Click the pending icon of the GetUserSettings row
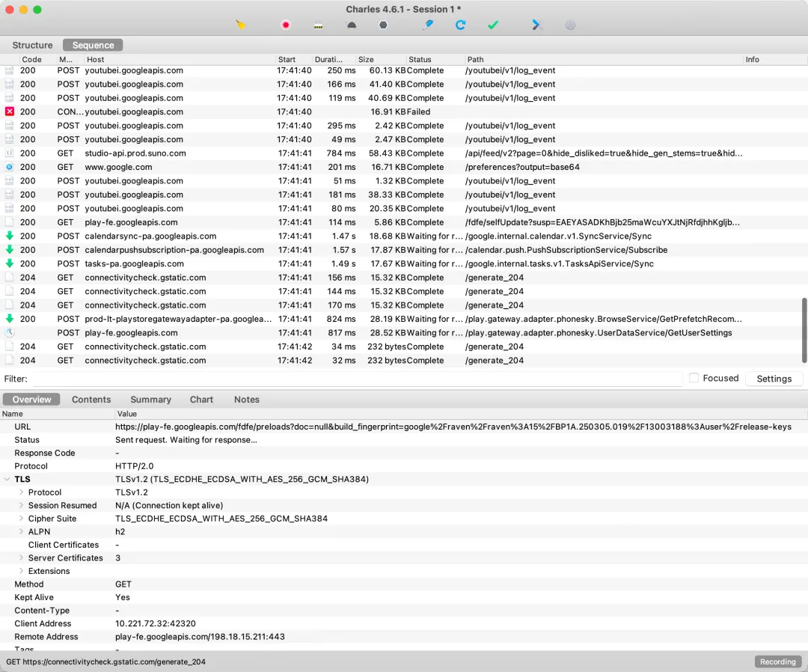The height and width of the screenshot is (672, 808). coord(9,332)
